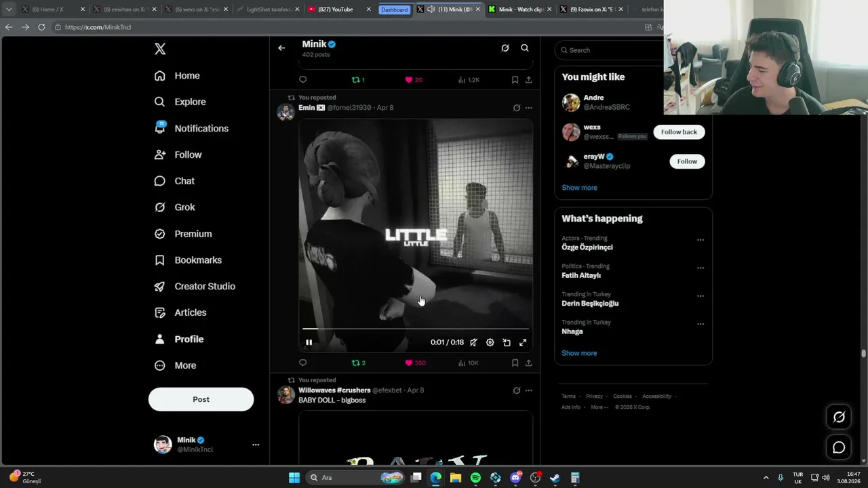Open options for Fatih Altaylı trend

(701, 268)
